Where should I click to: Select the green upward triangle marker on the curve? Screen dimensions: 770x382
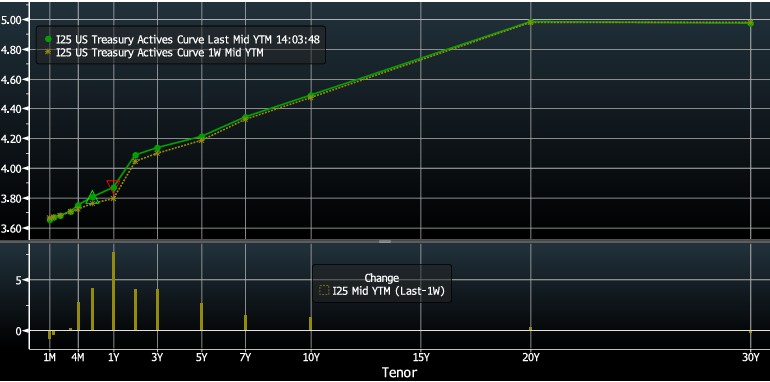pos(92,196)
